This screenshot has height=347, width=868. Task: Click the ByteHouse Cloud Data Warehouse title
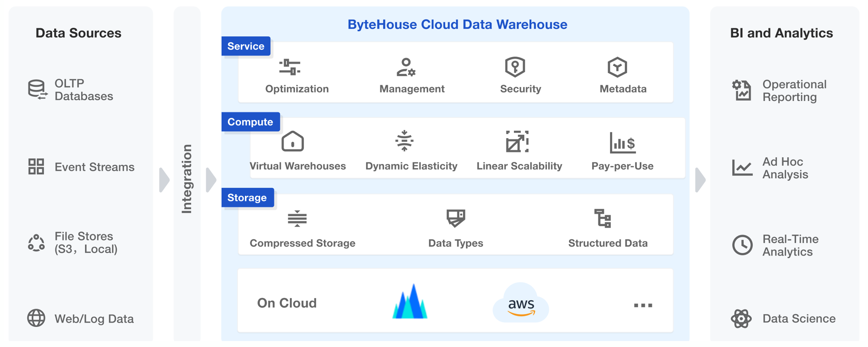click(457, 24)
